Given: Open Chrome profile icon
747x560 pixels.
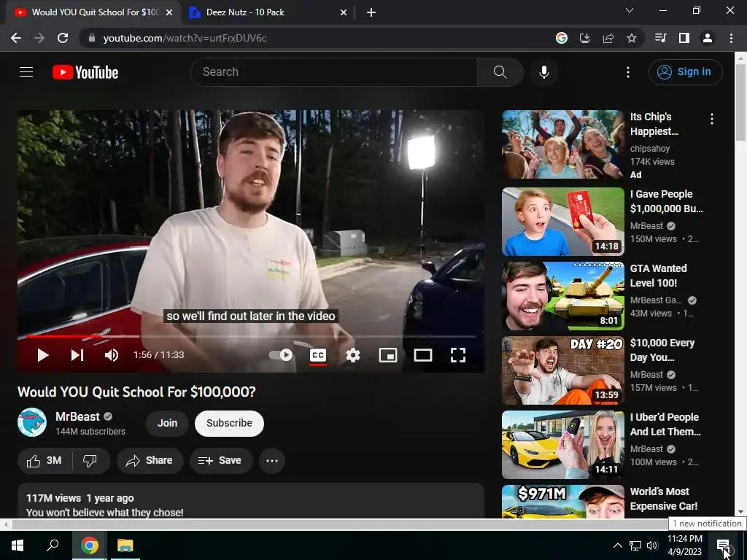Looking at the screenshot, I should coord(708,38).
